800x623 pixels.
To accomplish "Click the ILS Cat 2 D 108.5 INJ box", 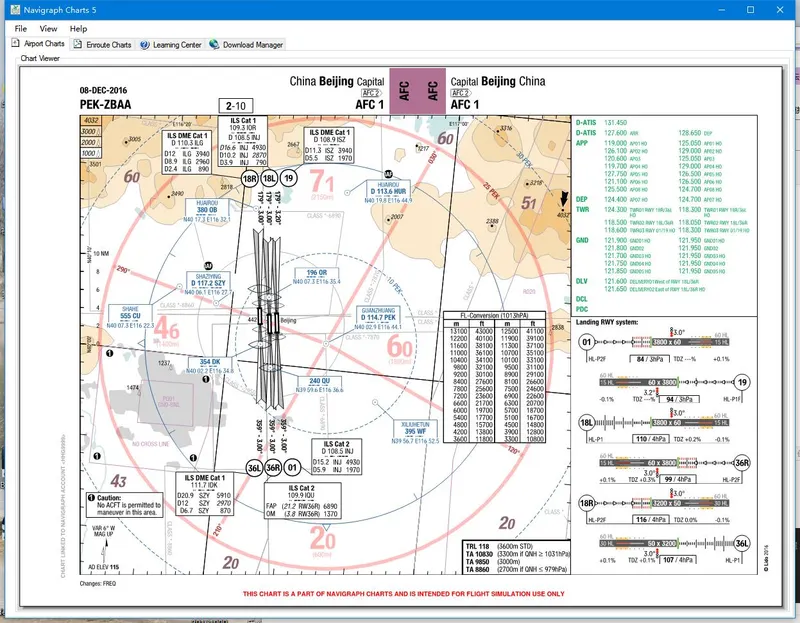I will point(337,457).
